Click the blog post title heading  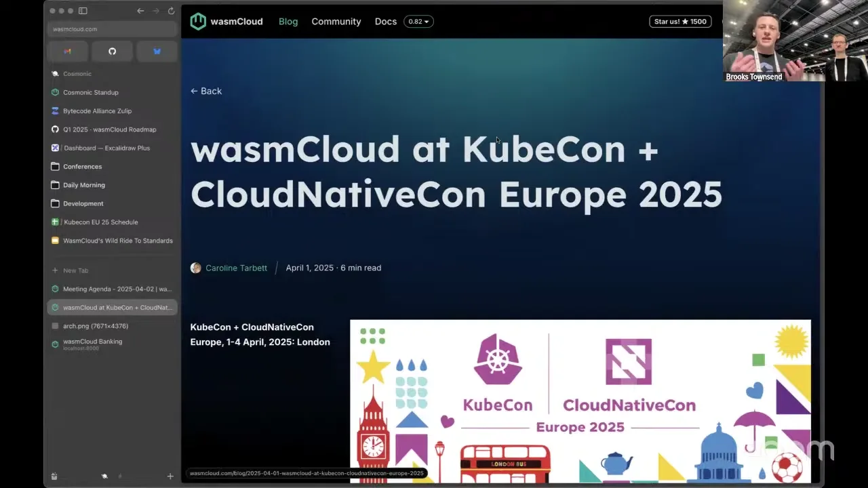456,171
